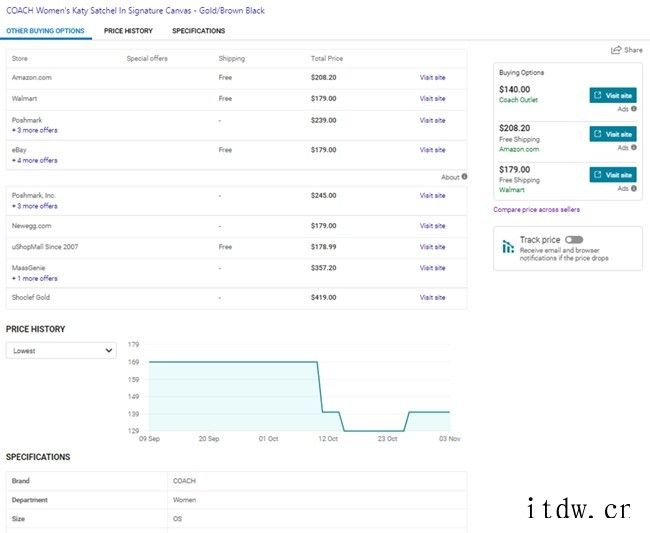The image size is (650, 533).
Task: Click Visit site in Poshmark, Inc. row
Action: tap(432, 196)
